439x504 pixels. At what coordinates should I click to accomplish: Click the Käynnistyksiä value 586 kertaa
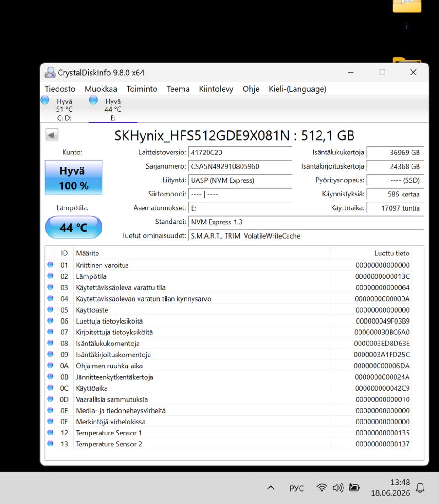point(395,194)
